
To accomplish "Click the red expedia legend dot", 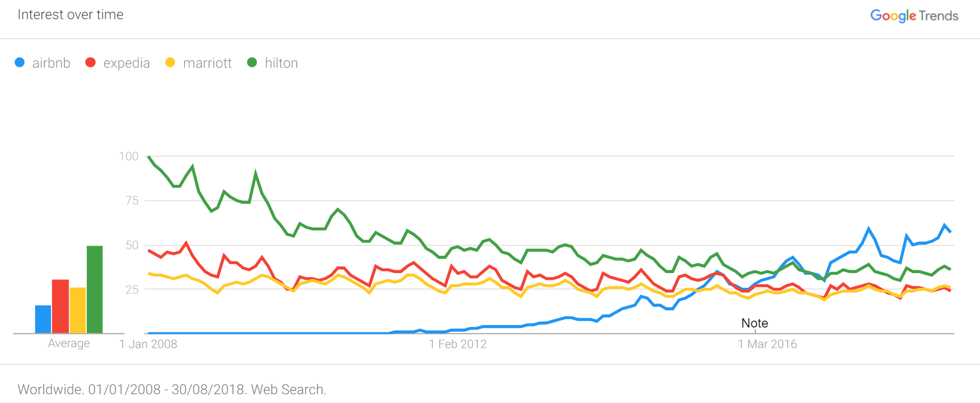I will click(90, 62).
